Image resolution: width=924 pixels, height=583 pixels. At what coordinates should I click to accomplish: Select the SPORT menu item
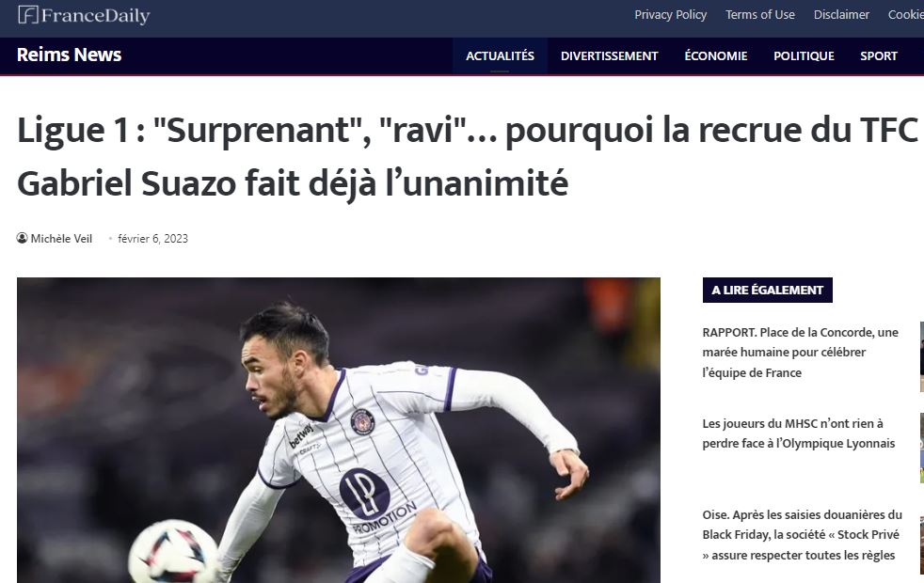coord(878,55)
